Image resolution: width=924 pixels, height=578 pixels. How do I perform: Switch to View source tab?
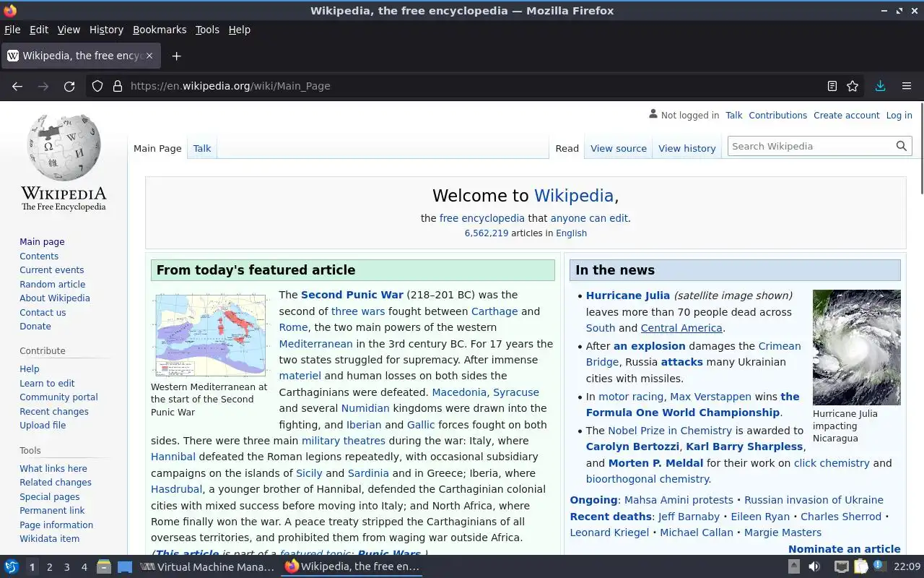click(x=619, y=148)
